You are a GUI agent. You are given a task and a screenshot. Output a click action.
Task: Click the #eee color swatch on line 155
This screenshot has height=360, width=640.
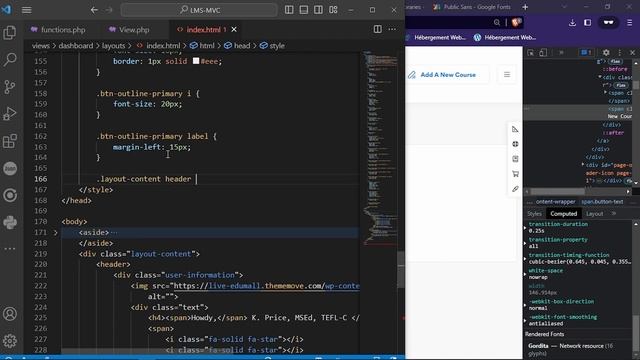[x=196, y=61]
